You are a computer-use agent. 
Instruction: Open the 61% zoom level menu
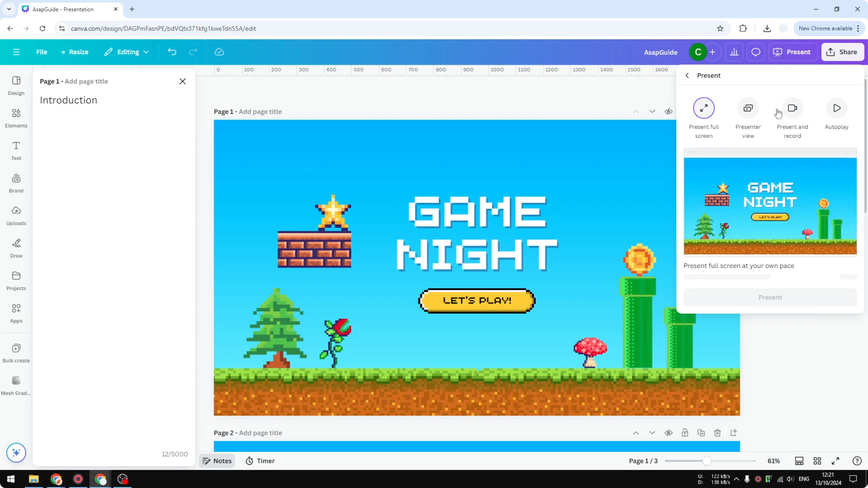tap(774, 461)
